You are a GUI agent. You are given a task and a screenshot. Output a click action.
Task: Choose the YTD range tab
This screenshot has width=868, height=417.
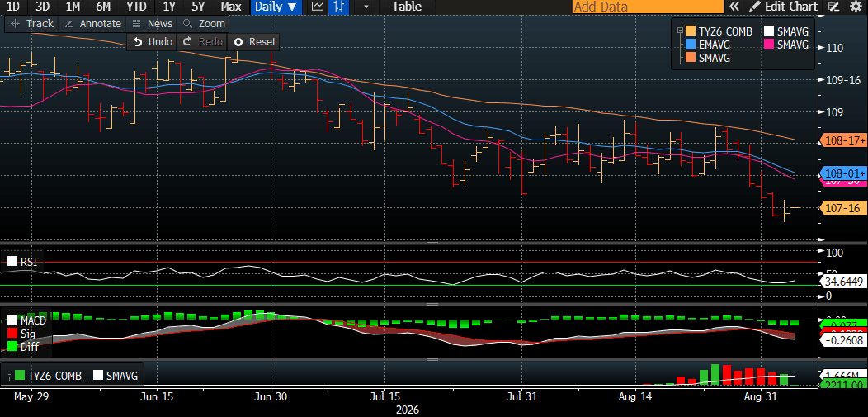coord(136,7)
